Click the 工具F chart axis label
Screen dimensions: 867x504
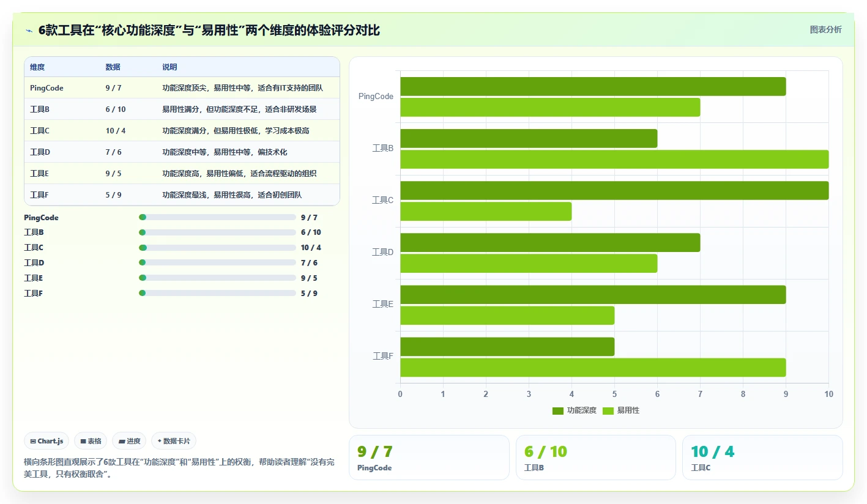click(383, 356)
